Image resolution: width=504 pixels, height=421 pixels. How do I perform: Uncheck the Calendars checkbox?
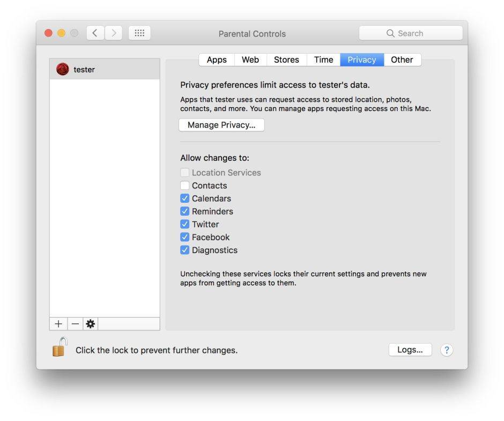[185, 198]
